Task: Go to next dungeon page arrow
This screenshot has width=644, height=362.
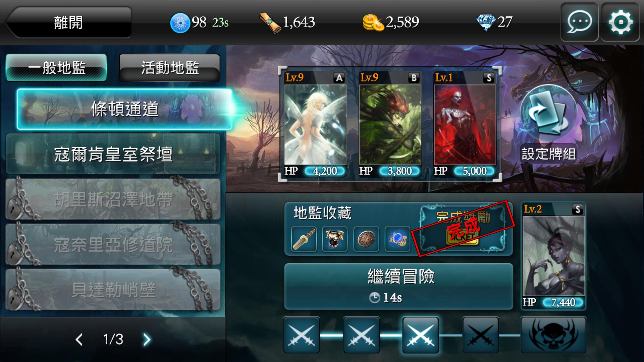Action: pos(147,340)
